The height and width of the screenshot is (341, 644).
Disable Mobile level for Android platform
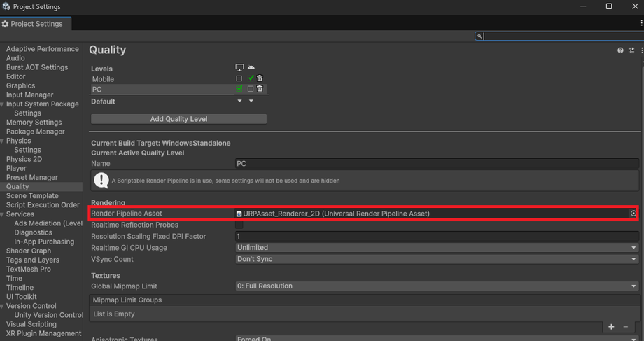click(251, 78)
